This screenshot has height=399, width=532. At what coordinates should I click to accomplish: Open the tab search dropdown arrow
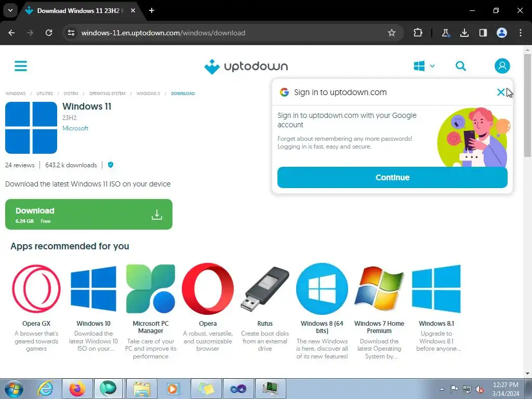pos(10,10)
